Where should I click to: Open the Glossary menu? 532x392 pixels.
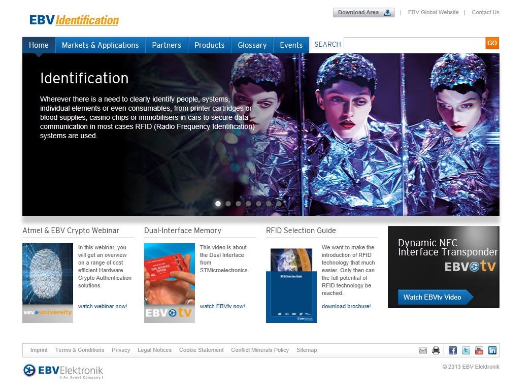252,45
